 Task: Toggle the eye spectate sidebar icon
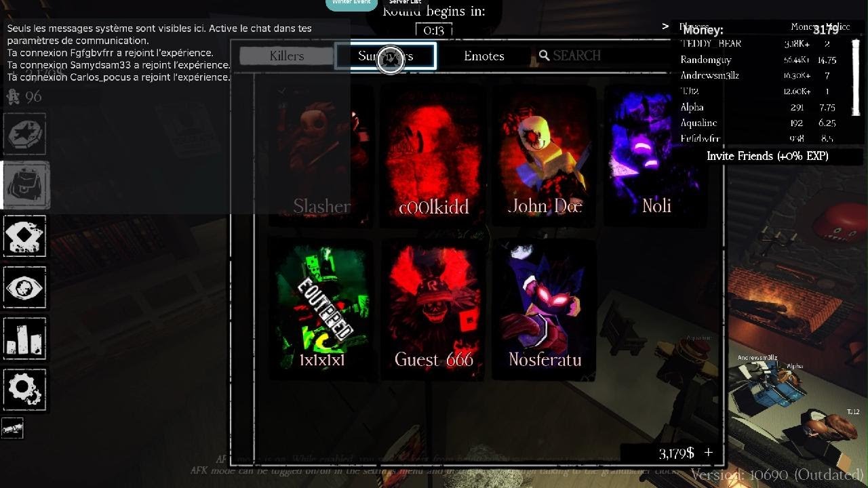click(25, 287)
